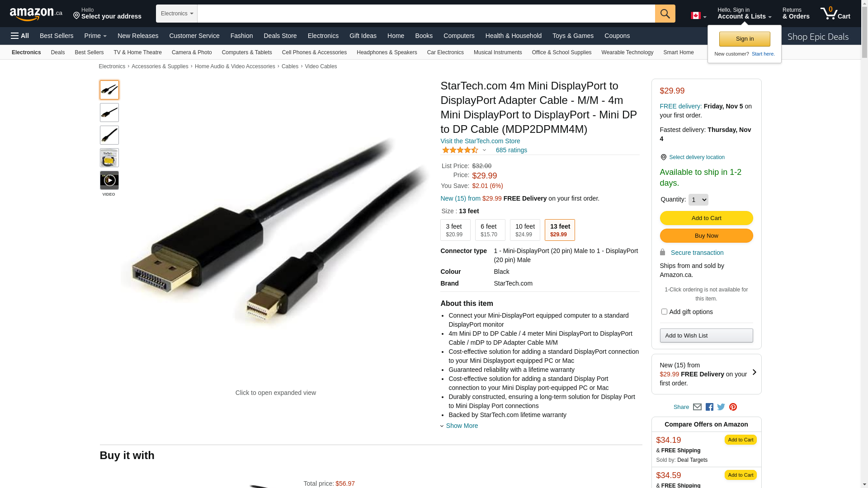Open Headphones & Speakers subcategory
The image size is (868, 488).
point(387,52)
